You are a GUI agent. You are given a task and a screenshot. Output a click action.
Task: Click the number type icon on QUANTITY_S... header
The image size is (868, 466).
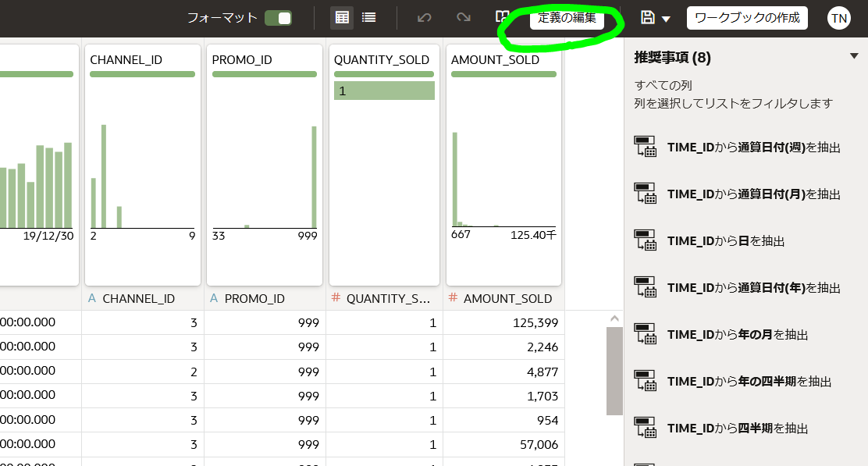click(x=336, y=297)
